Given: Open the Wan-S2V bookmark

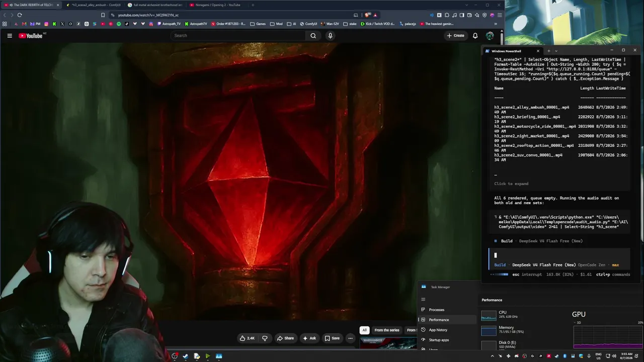Looking at the screenshot, I should click(330, 24).
